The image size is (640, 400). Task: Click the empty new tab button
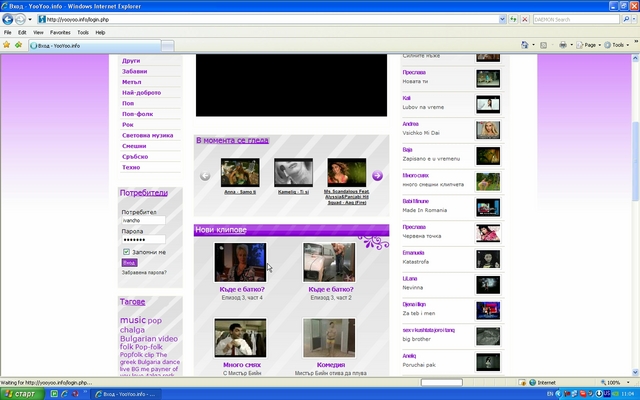(x=168, y=46)
